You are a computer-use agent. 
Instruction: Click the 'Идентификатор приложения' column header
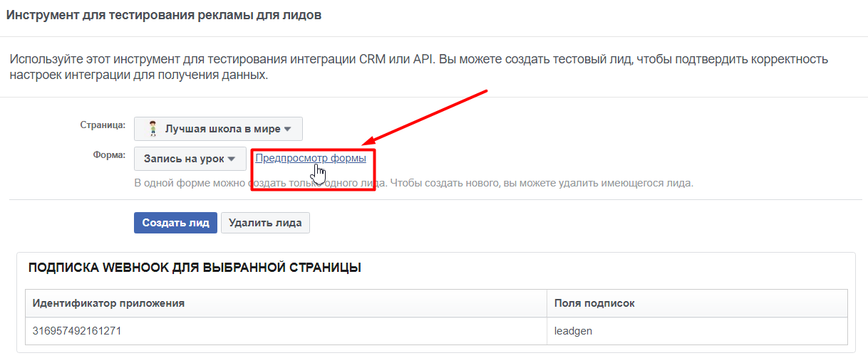tap(286, 303)
